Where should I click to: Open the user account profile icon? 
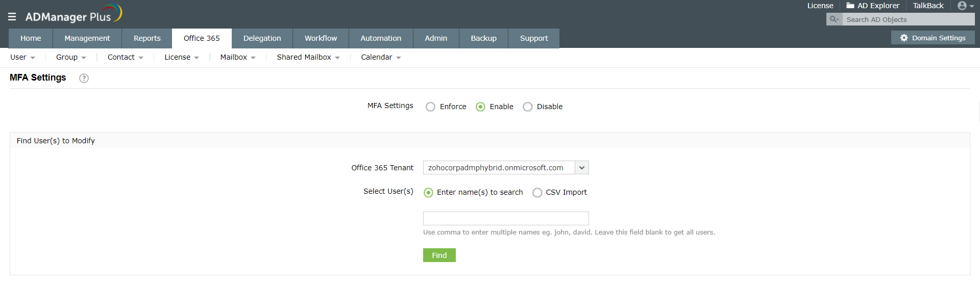pyautogui.click(x=962, y=6)
